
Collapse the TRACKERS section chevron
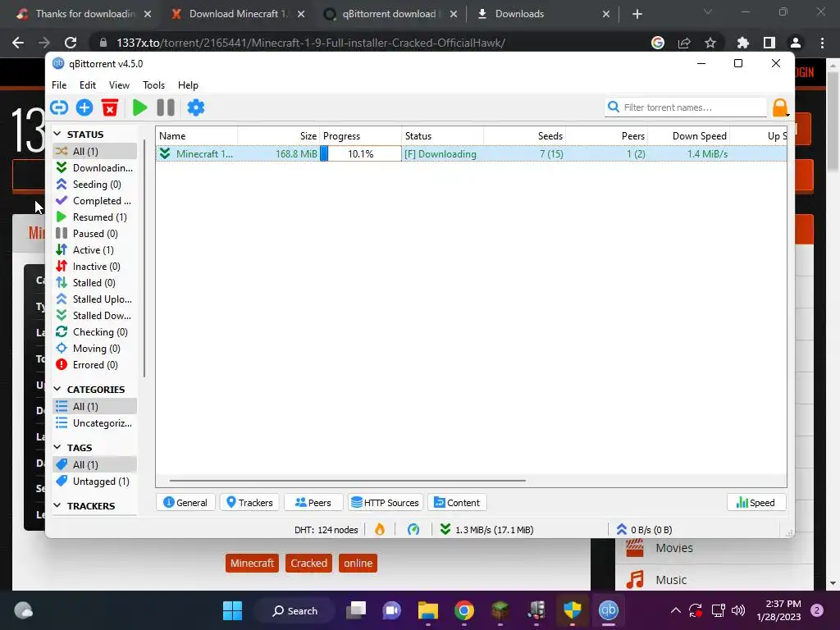pyautogui.click(x=57, y=505)
